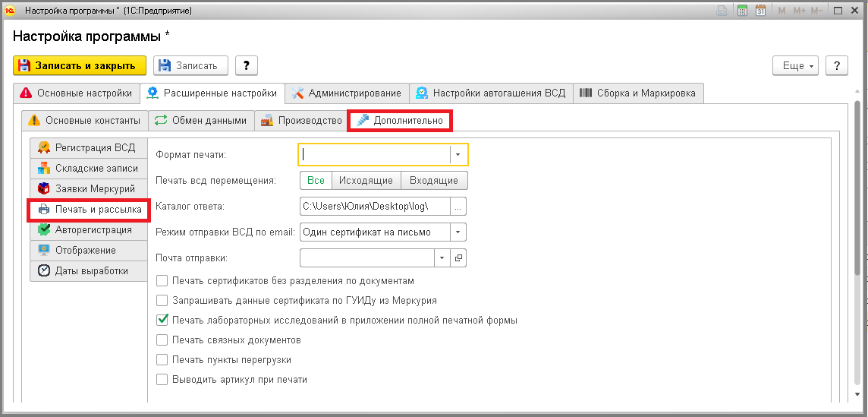Click the 'Каталог ответа:' label
Image resolution: width=868 pixels, height=417 pixels.
click(x=190, y=207)
